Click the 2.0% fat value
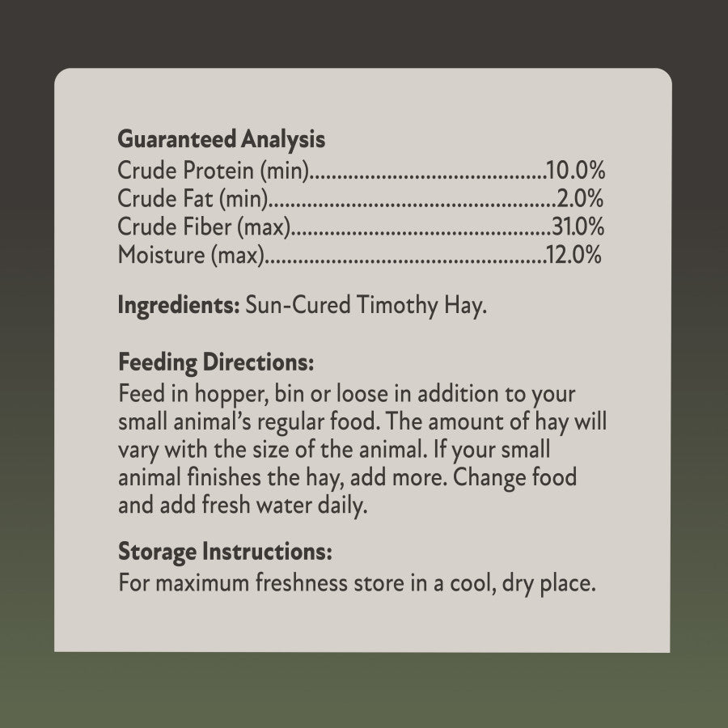The image size is (728, 728). tap(582, 199)
